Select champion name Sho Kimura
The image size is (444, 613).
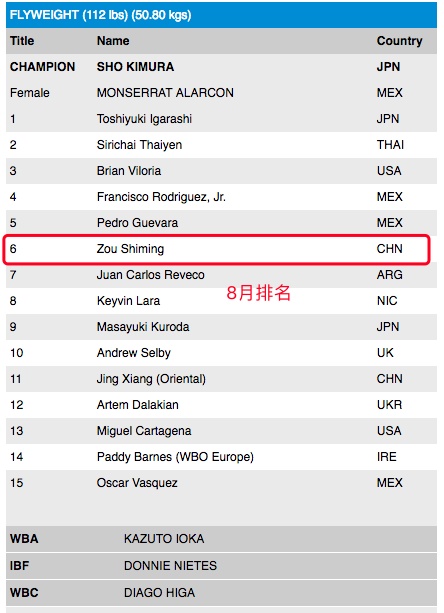[135, 67]
